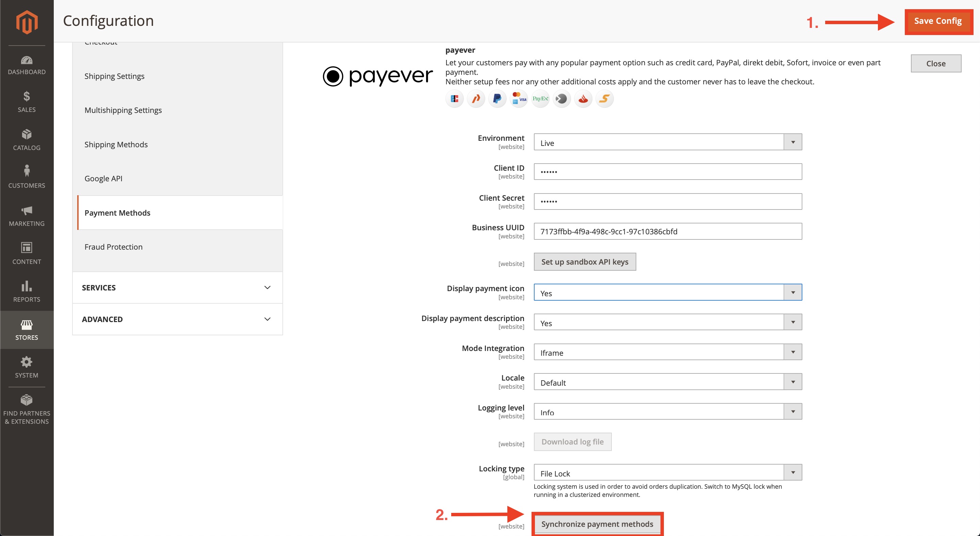The height and width of the screenshot is (536, 980).
Task: Click the Locking system explanation note
Action: click(657, 490)
